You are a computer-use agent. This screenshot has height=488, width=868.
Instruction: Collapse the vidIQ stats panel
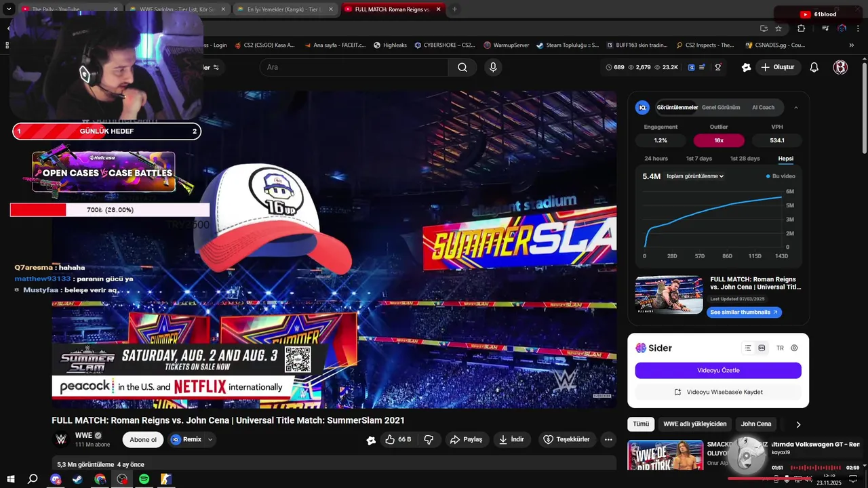pos(796,107)
